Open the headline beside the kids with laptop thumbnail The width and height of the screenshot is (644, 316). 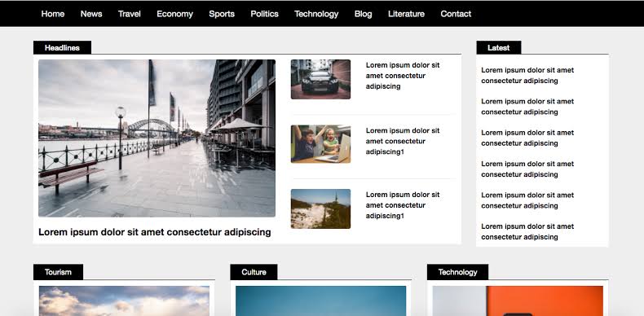click(403, 141)
